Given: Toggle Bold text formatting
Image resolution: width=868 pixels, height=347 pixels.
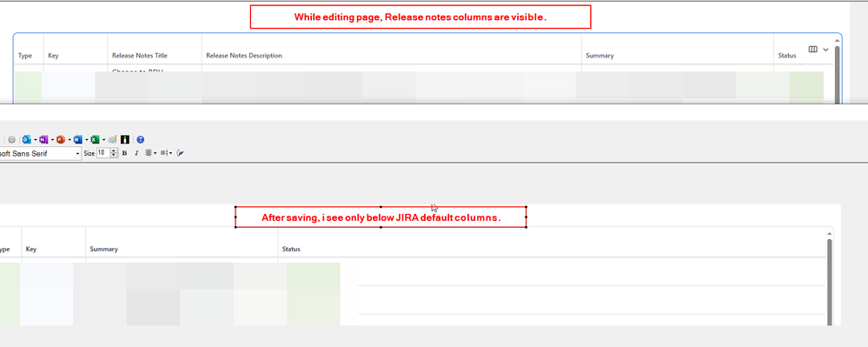Looking at the screenshot, I should [124, 153].
